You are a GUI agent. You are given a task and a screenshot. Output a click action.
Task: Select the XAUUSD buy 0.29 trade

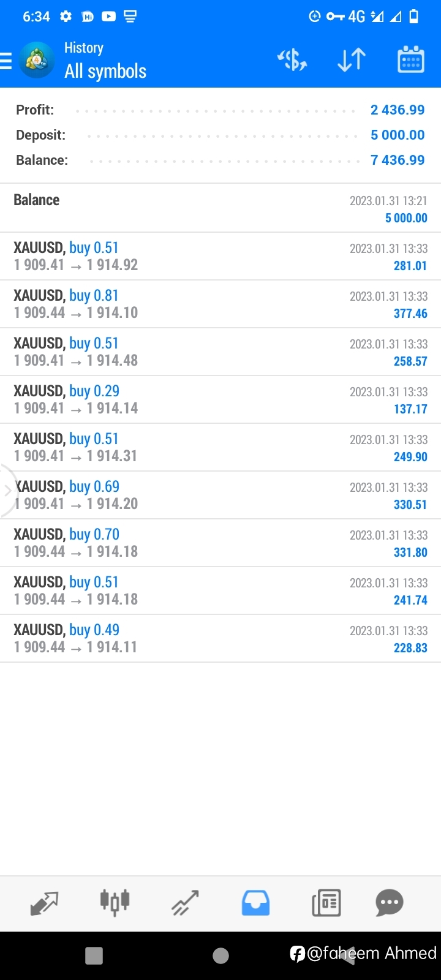tap(221, 399)
